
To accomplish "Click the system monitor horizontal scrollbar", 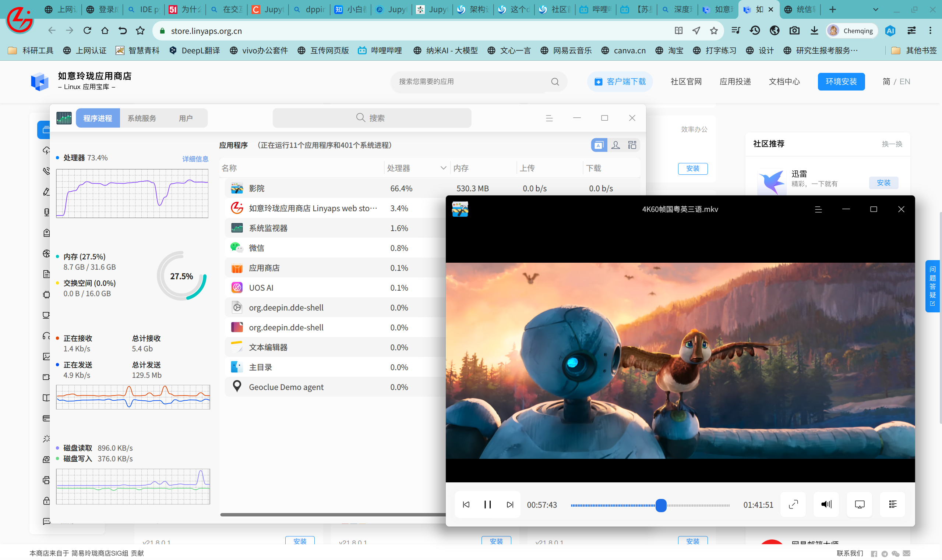I will [x=333, y=514].
